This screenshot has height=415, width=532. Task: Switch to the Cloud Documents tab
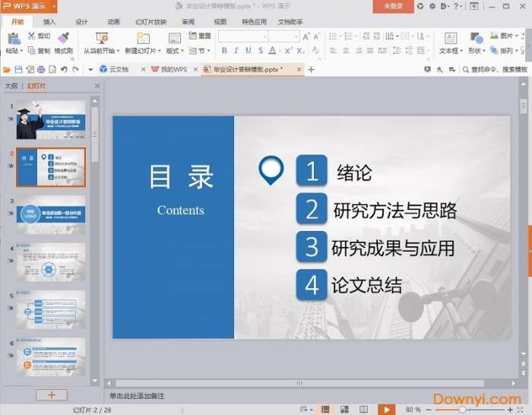tap(119, 70)
